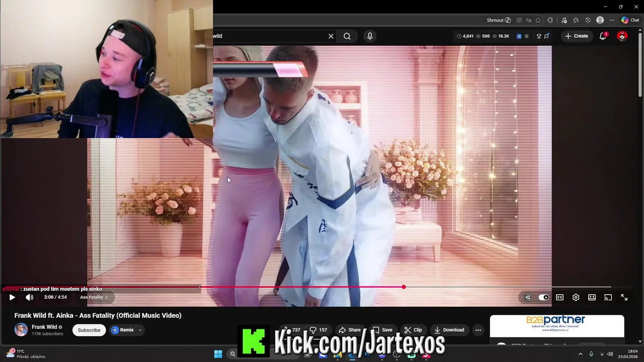This screenshot has width=644, height=362.
Task: Open more actions three-dot menu
Action: pyautogui.click(x=478, y=330)
